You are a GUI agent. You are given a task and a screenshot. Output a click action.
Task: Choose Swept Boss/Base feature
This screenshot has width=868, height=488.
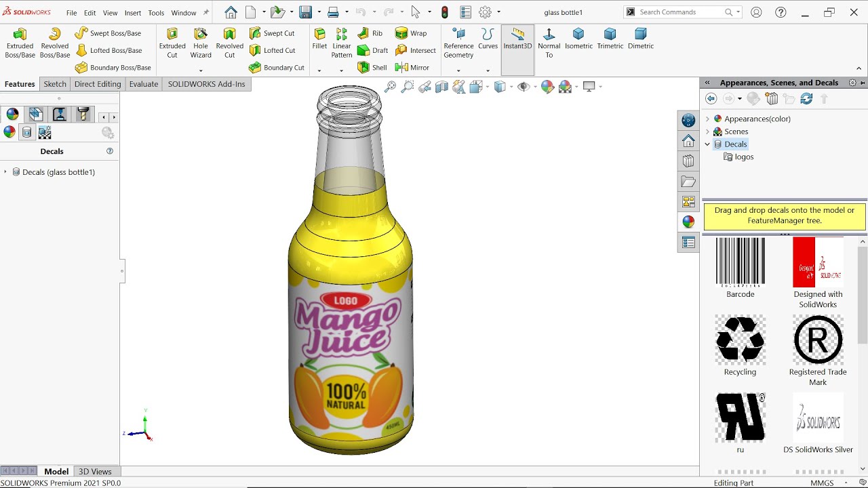coord(108,33)
